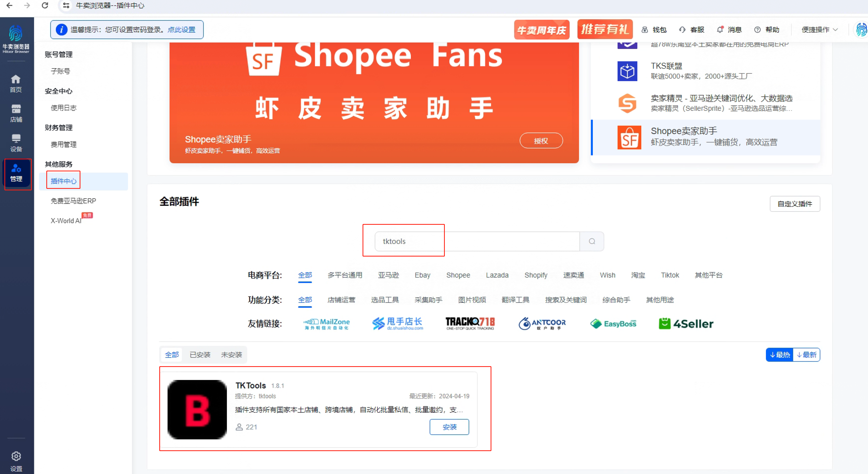Viewport: 868px width, 474px height.
Task: Filter 电商平台 by 亚马逊
Action: click(388, 276)
